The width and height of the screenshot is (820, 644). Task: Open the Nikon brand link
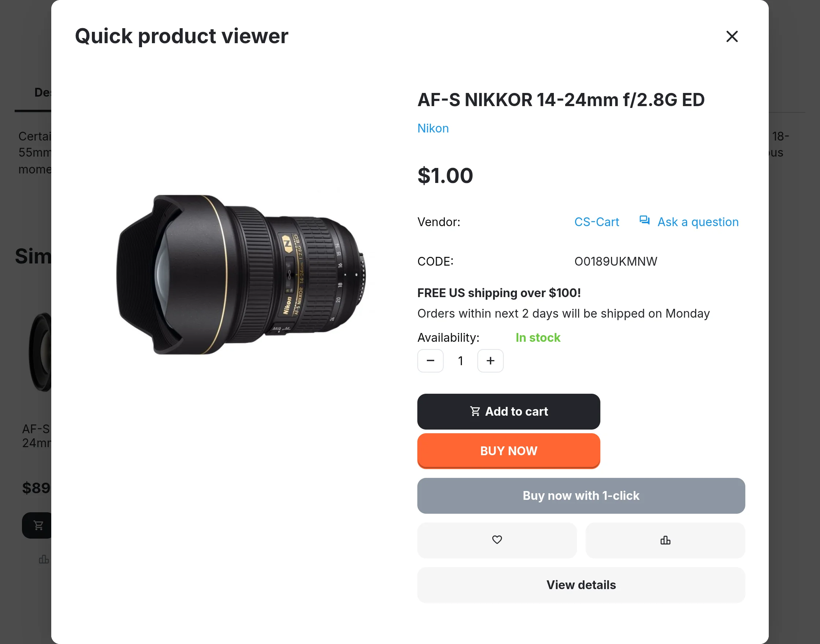click(x=433, y=128)
